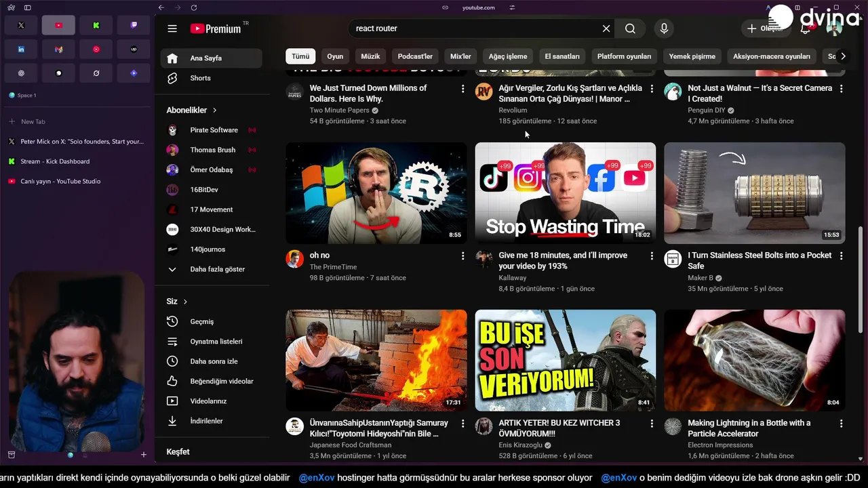Open the YouTube Music pinned tab tile
Viewport: 868px width, 488px height.
(96, 49)
